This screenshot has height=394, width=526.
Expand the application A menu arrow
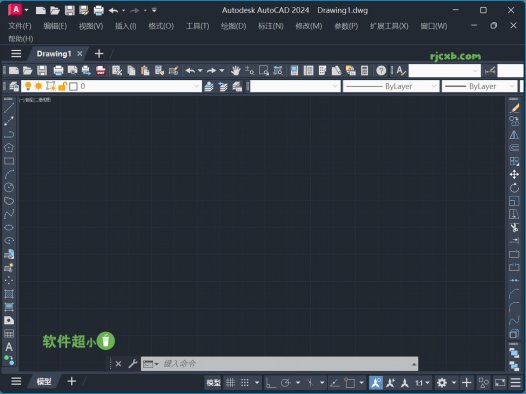27,10
